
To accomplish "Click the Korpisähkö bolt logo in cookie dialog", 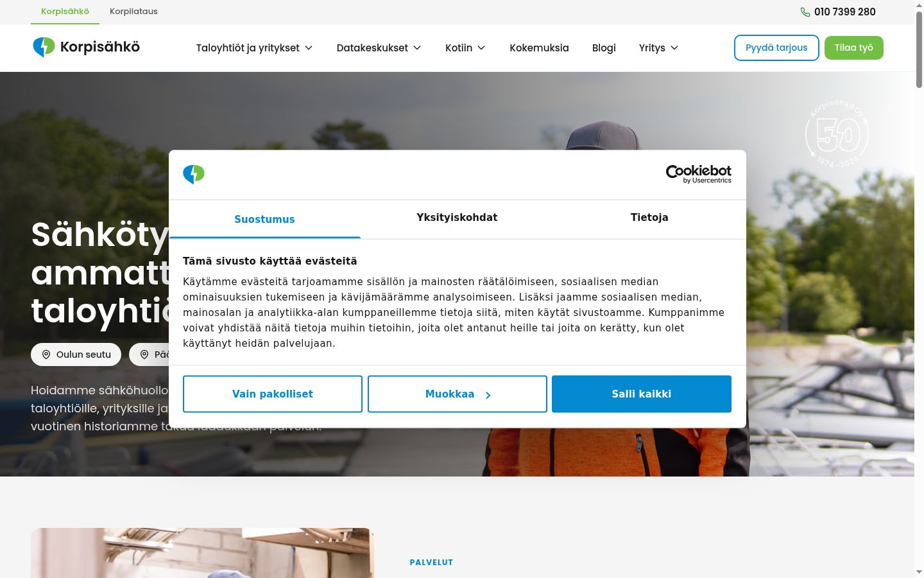I will point(194,174).
